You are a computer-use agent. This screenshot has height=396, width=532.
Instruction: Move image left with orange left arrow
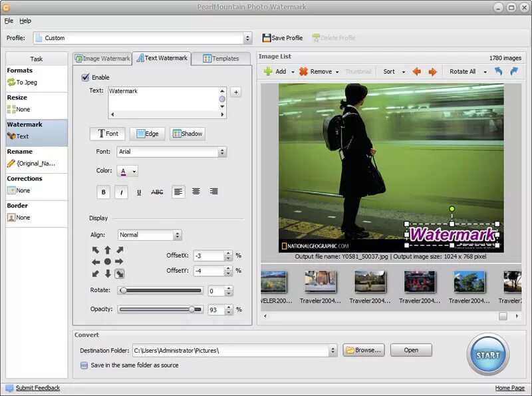[417, 72]
